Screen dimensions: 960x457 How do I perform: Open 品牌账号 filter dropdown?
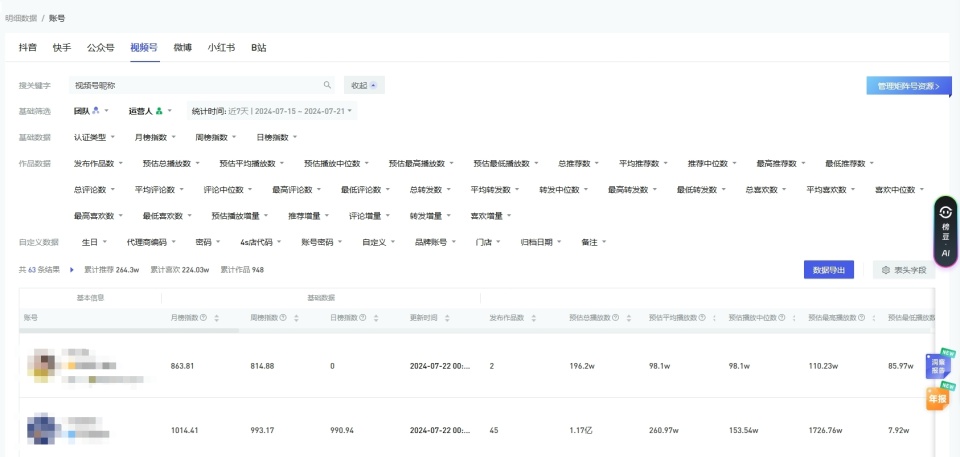click(436, 242)
